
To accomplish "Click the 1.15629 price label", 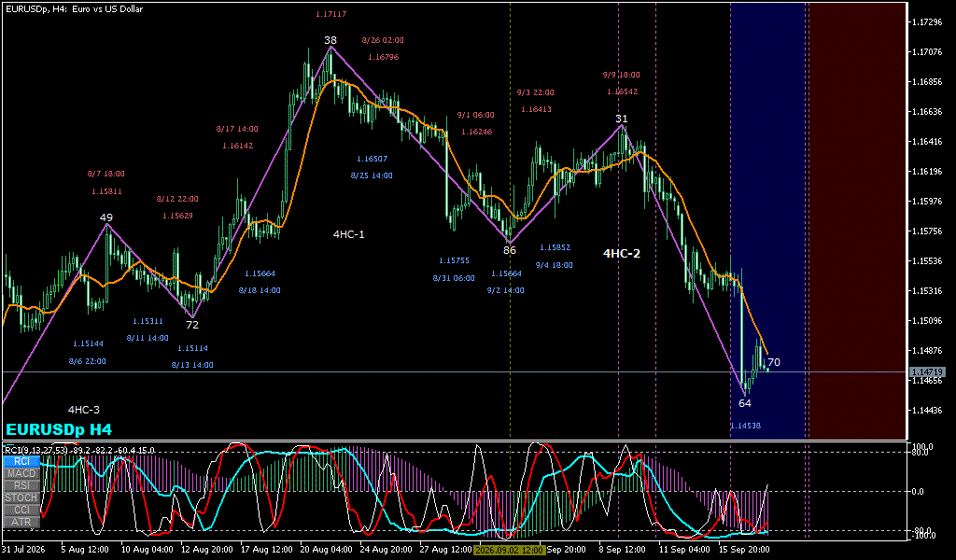I will point(177,215).
